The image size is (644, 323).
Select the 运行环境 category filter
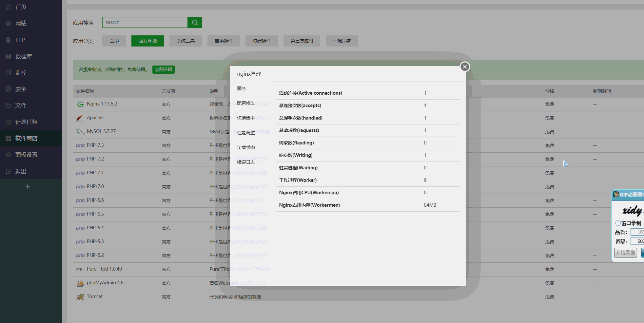coord(147,41)
